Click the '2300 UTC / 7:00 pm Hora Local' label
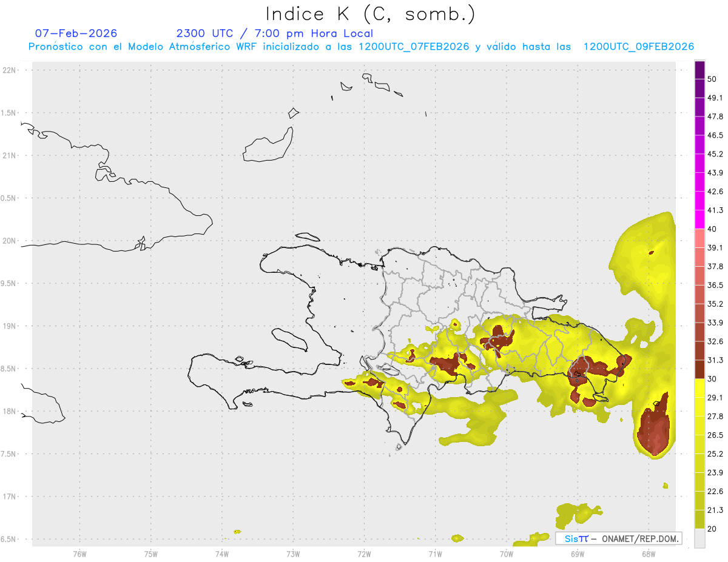The image size is (728, 562). click(274, 33)
